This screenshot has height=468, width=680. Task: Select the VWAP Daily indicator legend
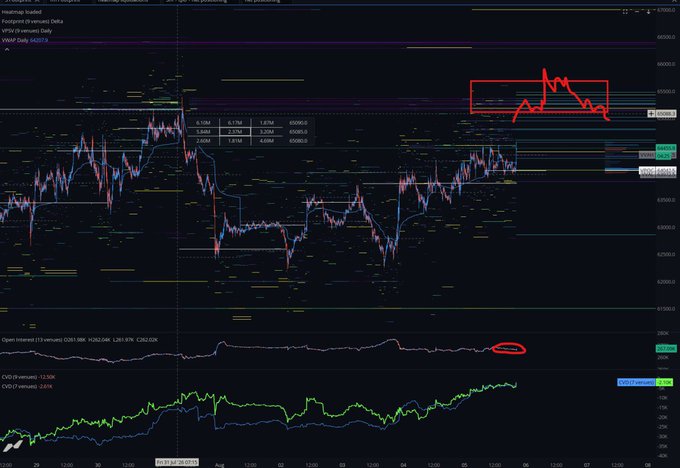[x=25, y=40]
